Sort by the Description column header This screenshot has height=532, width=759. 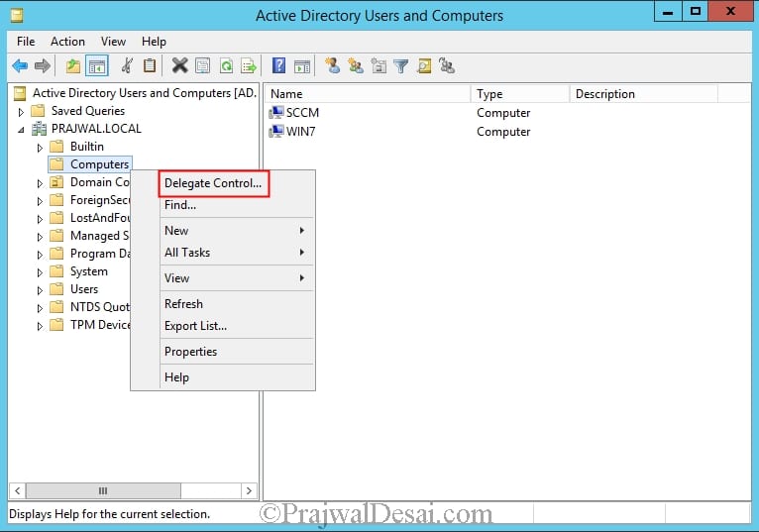tap(643, 94)
